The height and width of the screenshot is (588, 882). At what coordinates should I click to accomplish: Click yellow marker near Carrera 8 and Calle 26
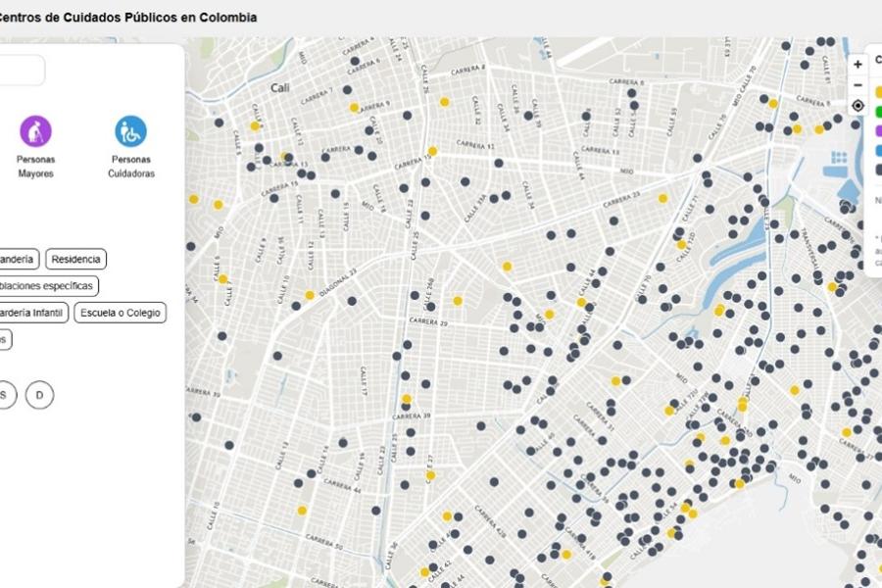[444, 102]
